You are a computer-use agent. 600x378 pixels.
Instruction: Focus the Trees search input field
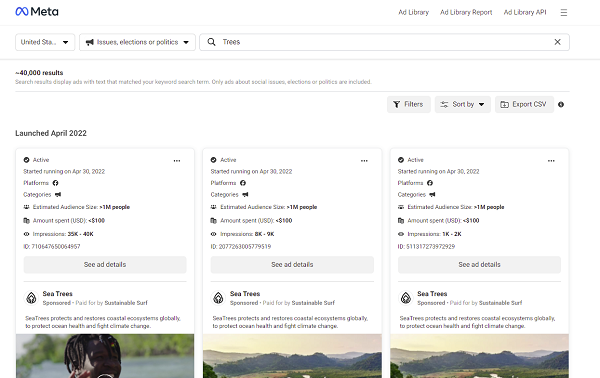coord(384,42)
